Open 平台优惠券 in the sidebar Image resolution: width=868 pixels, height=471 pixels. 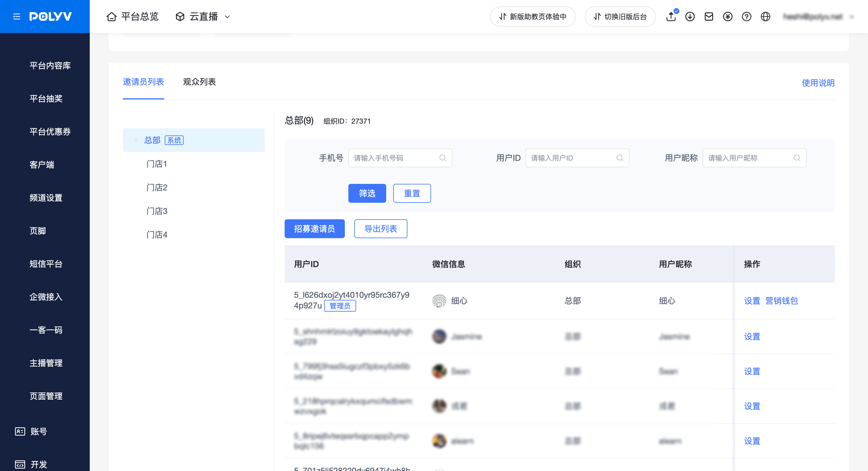click(x=50, y=131)
